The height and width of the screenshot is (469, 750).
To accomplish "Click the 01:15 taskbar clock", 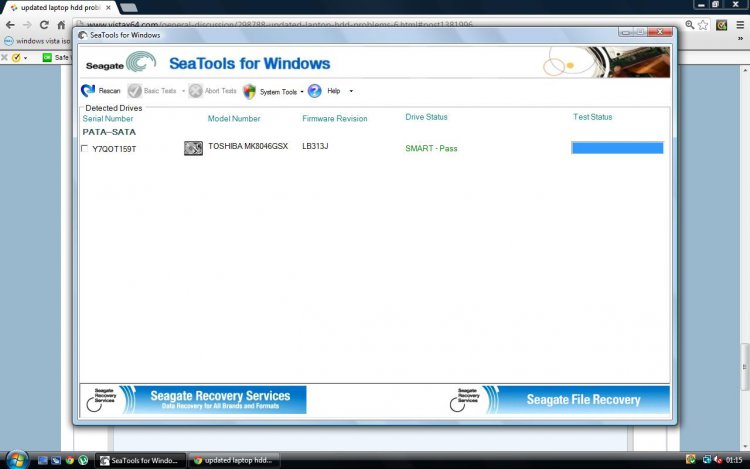I will tap(734, 460).
